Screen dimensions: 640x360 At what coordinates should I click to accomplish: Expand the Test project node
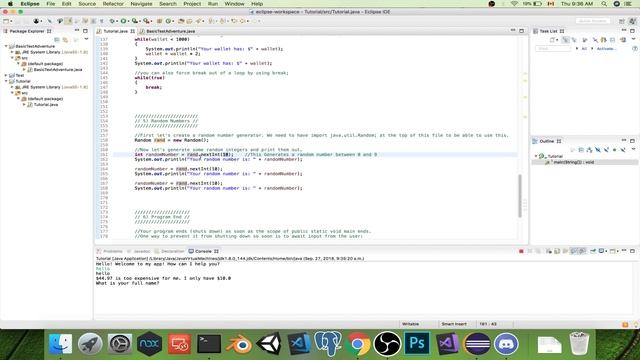pyautogui.click(x=6, y=75)
